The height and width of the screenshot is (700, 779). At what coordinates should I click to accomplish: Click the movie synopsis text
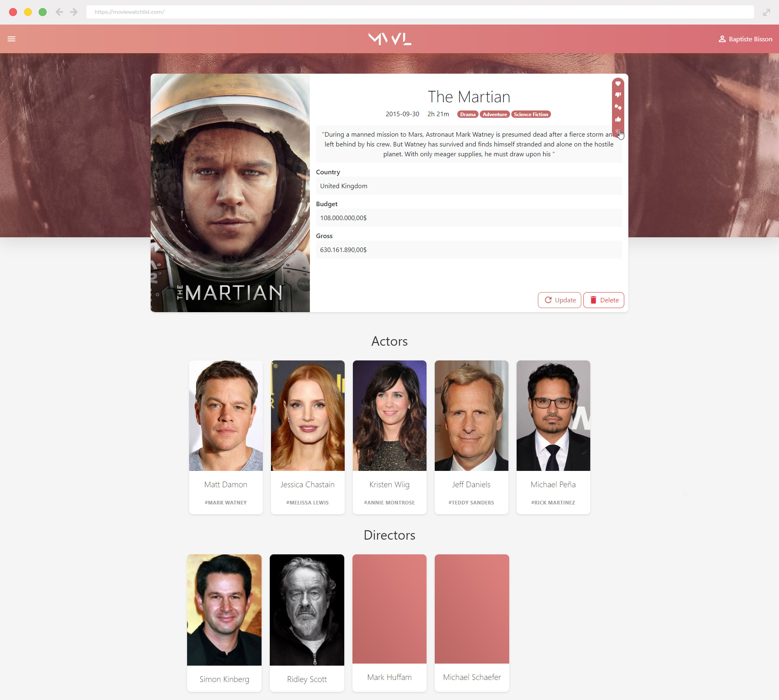(469, 144)
